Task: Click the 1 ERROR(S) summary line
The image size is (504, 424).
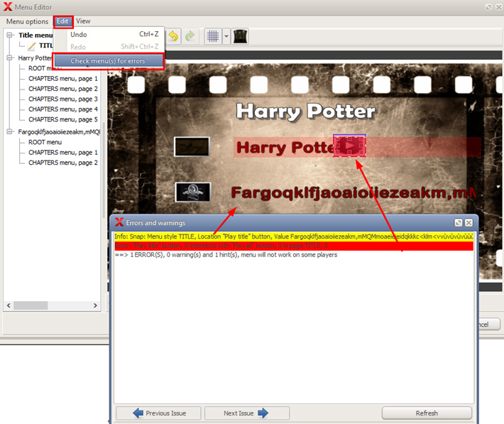Action: (x=226, y=255)
